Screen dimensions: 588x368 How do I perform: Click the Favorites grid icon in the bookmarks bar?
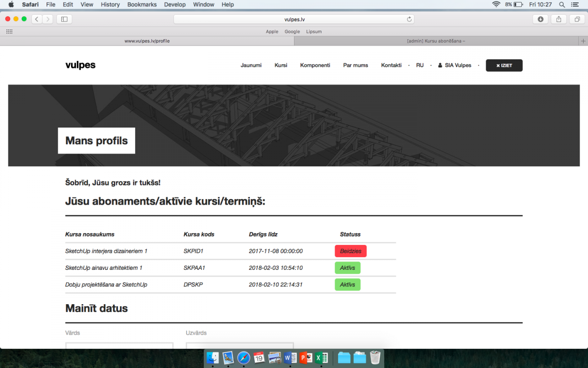tap(9, 31)
